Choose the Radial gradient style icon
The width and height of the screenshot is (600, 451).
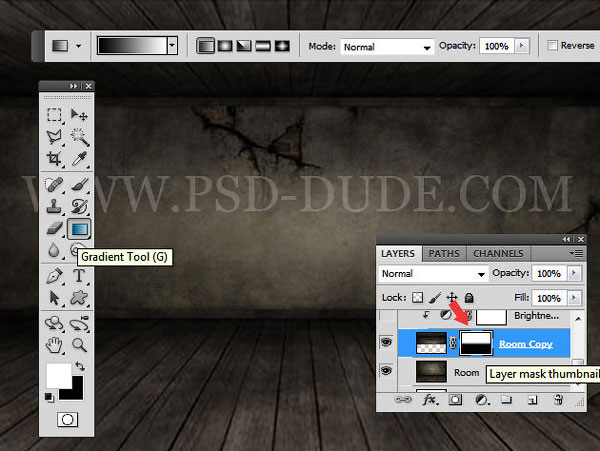click(x=225, y=46)
